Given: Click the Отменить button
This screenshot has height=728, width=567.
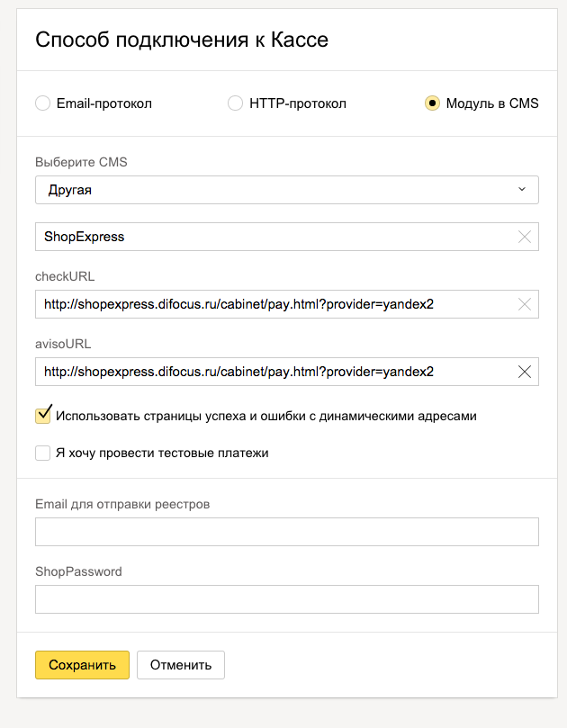Looking at the screenshot, I should click(181, 665).
